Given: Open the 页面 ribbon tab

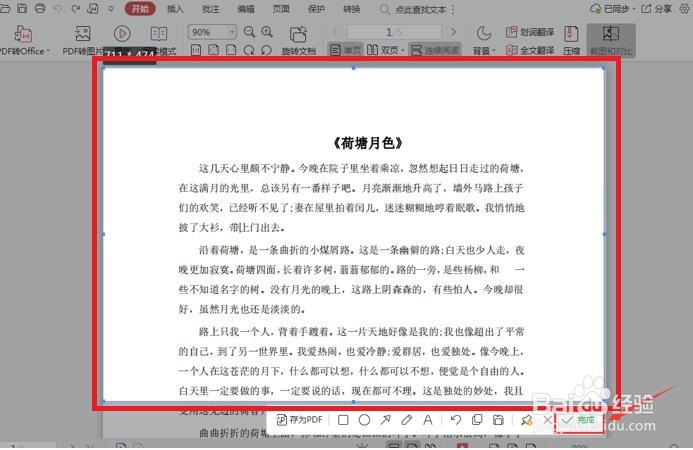Looking at the screenshot, I should pos(281,9).
